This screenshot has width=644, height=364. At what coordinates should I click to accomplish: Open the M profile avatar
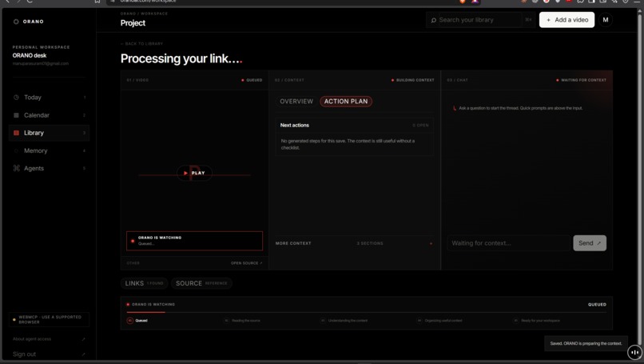click(x=606, y=20)
